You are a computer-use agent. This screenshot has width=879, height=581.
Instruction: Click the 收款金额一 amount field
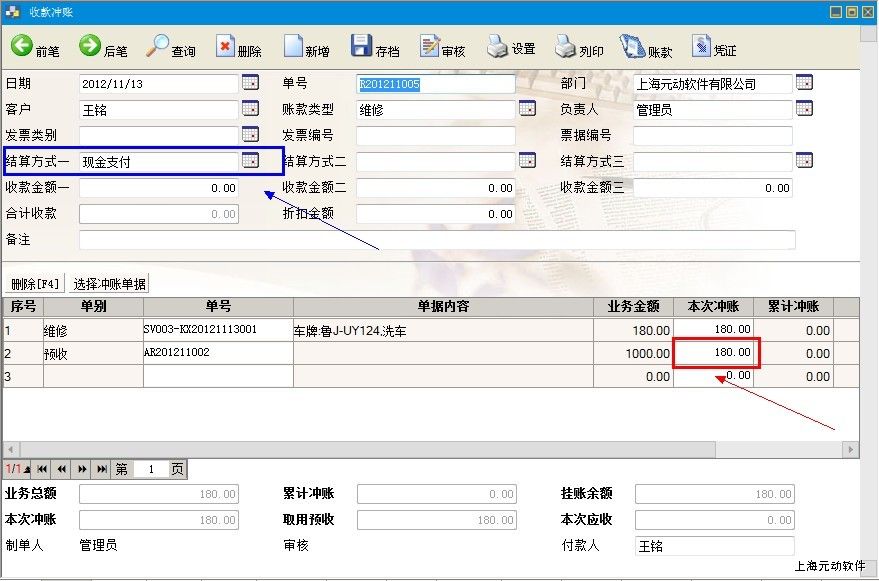pos(158,188)
